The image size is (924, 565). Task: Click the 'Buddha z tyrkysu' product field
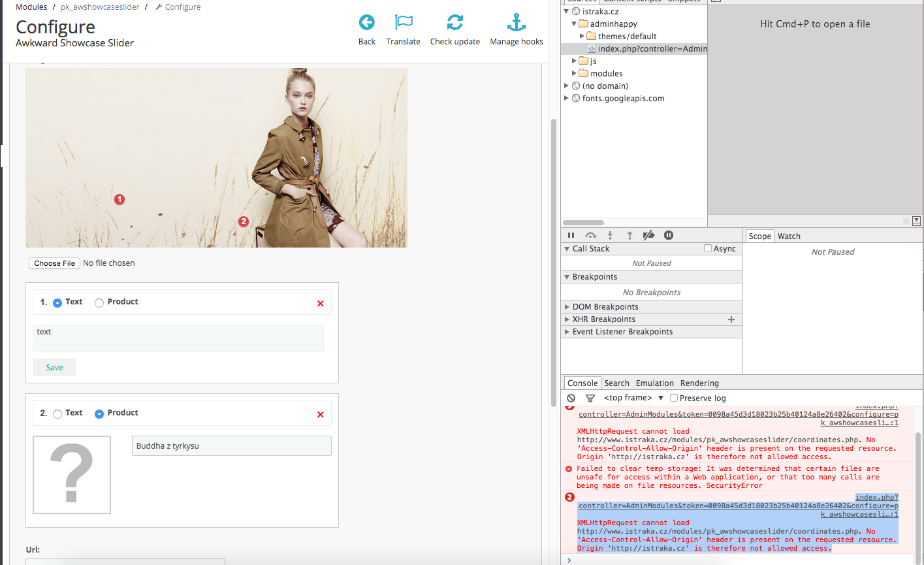(x=232, y=445)
